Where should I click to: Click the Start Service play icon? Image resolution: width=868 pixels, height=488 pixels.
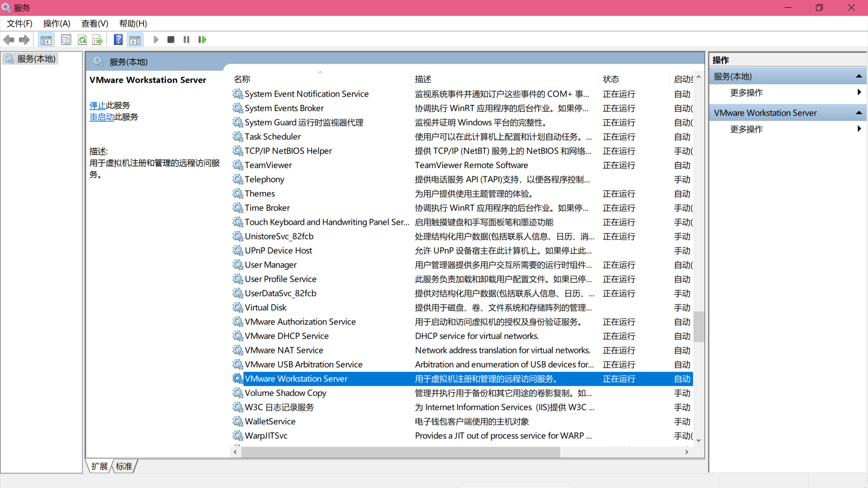click(156, 40)
